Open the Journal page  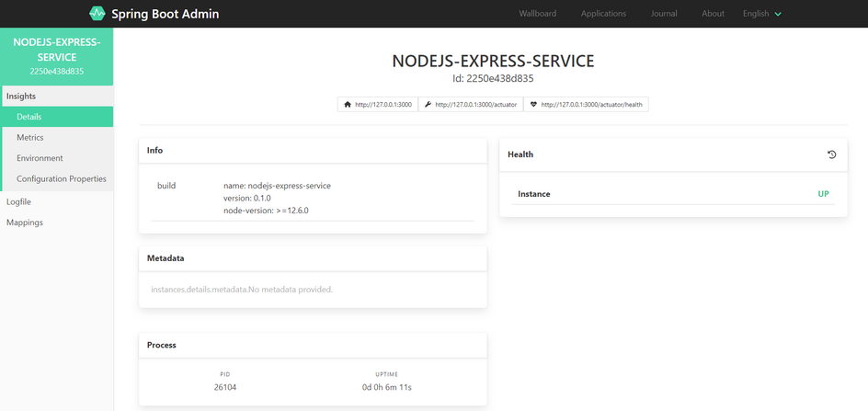pyautogui.click(x=664, y=14)
